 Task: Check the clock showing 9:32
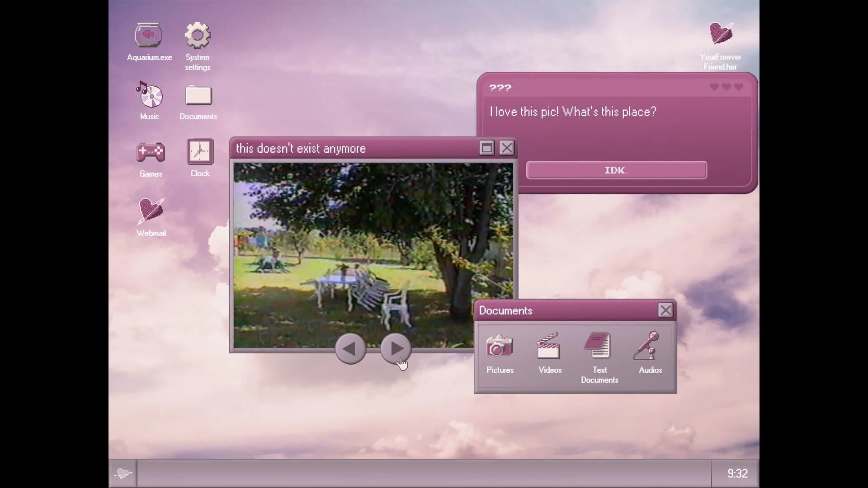738,474
